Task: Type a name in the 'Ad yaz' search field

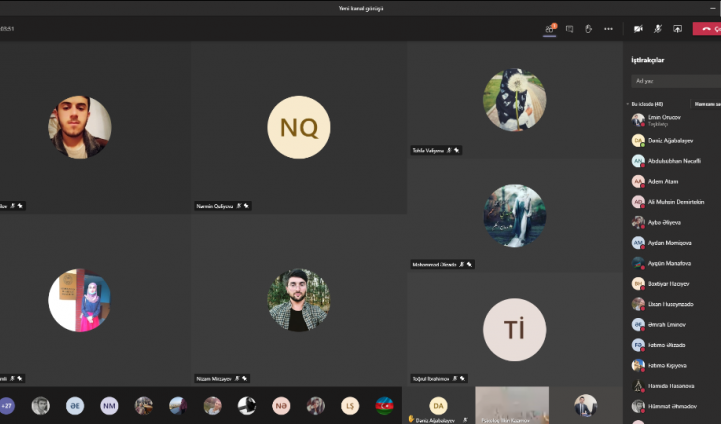Action: [676, 81]
